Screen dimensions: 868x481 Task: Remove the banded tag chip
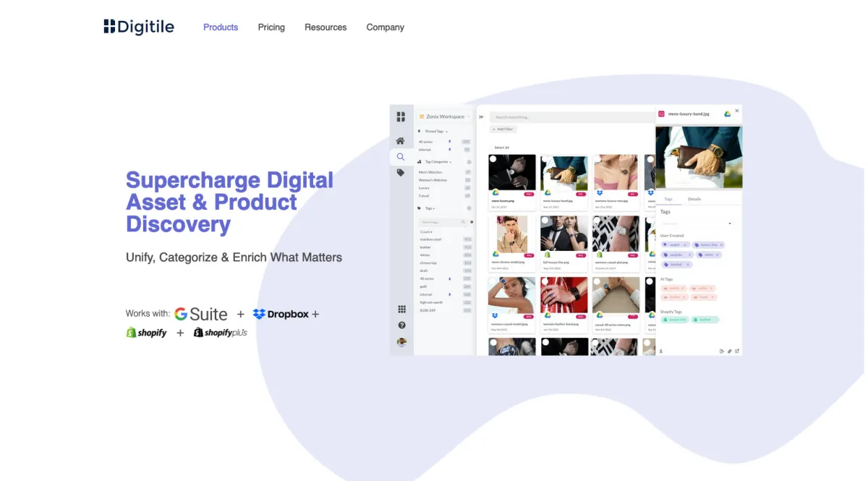(x=688, y=265)
